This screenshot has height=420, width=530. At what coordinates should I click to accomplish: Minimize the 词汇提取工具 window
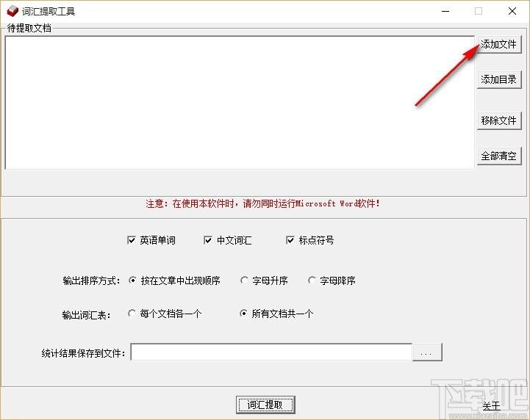[x=445, y=11]
